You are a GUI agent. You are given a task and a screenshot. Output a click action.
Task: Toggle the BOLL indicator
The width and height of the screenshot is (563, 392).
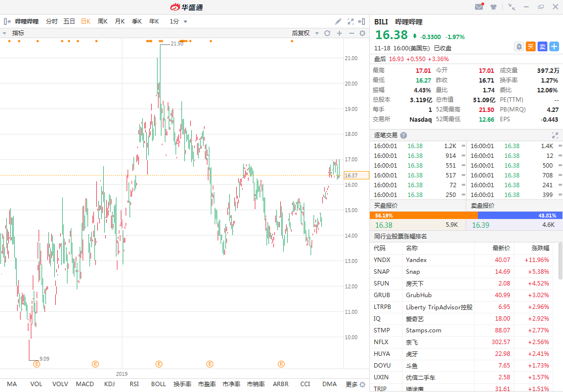[x=158, y=384]
